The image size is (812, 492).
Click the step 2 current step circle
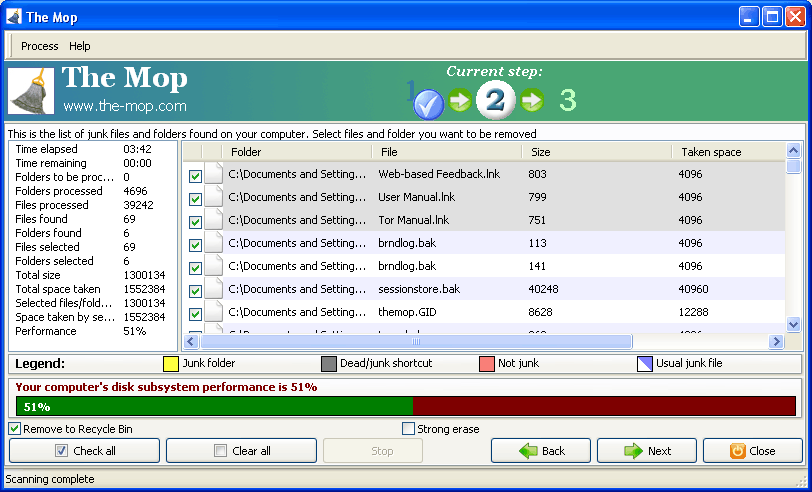496,100
